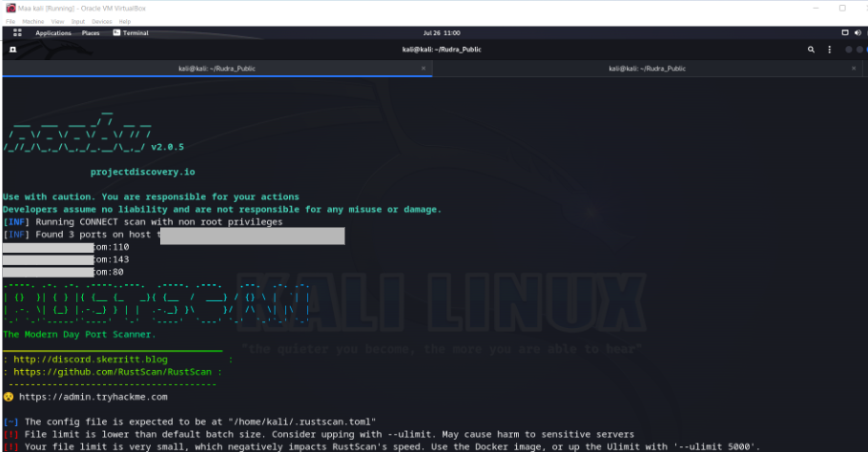Click the port 143 result line
Image resolution: width=868 pixels, height=452 pixels.
tap(66, 259)
